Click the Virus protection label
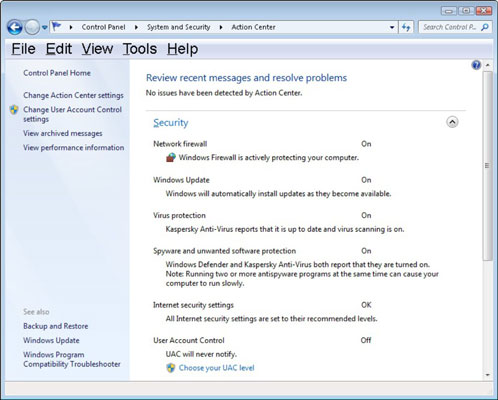Image resolution: width=498 pixels, height=400 pixels. [x=179, y=215]
